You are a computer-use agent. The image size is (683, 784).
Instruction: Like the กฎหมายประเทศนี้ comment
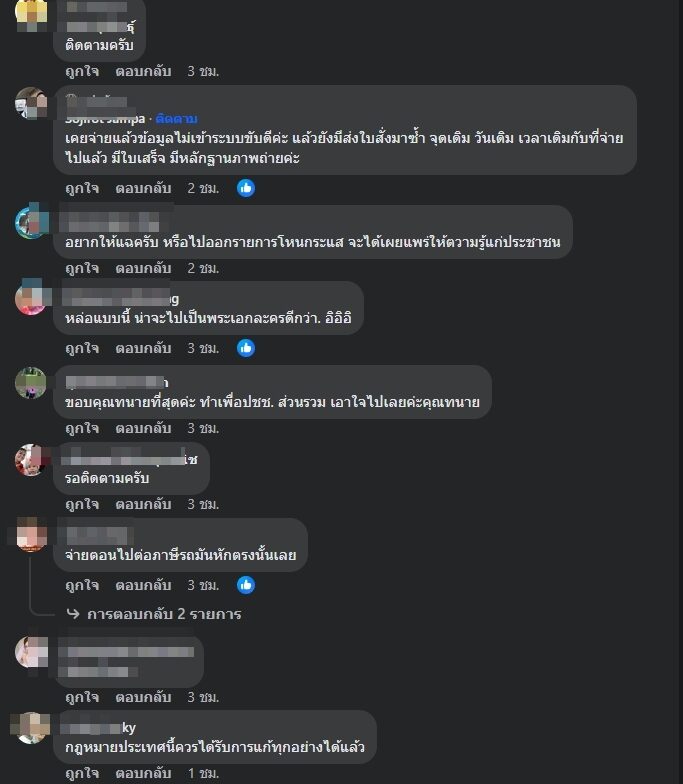click(x=82, y=774)
